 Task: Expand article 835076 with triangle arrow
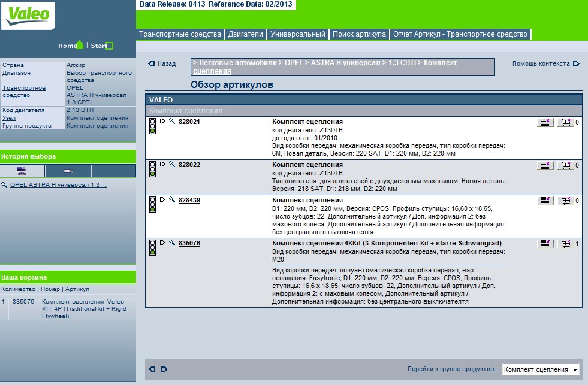162,242
